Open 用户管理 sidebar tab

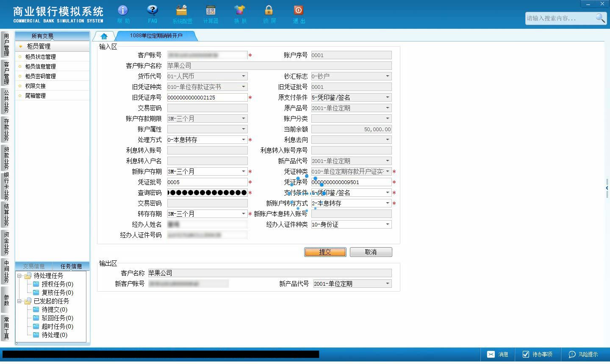coord(6,45)
